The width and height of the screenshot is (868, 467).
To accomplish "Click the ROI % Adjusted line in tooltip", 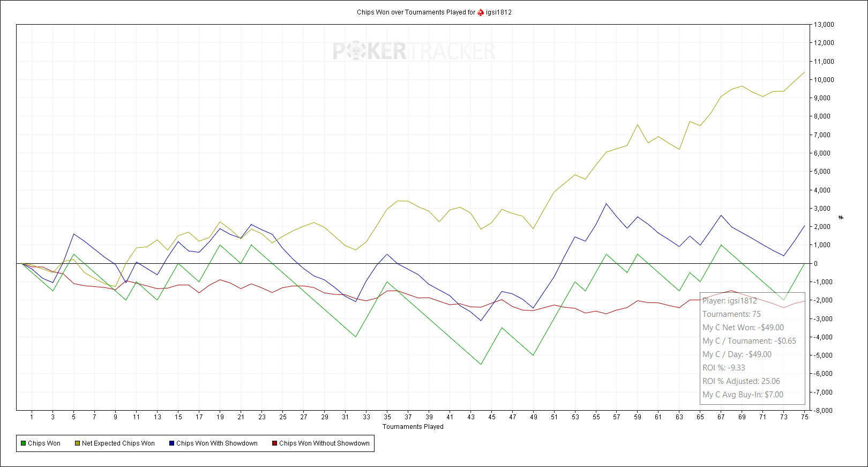I will click(x=741, y=381).
